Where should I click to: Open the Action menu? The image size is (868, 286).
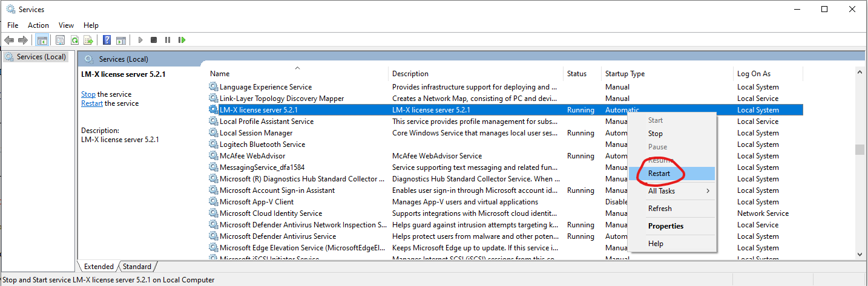click(x=38, y=25)
